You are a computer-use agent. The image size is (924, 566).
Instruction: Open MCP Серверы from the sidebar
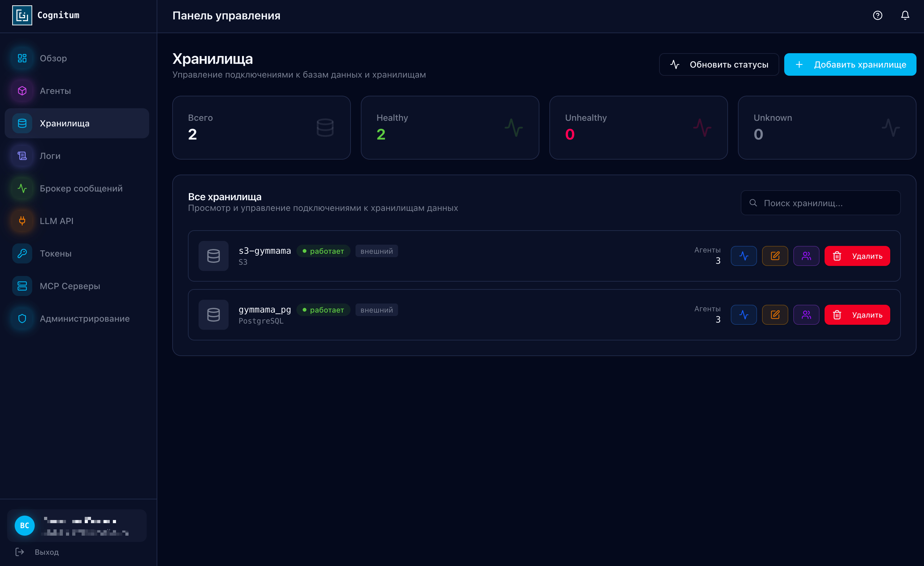tap(70, 286)
